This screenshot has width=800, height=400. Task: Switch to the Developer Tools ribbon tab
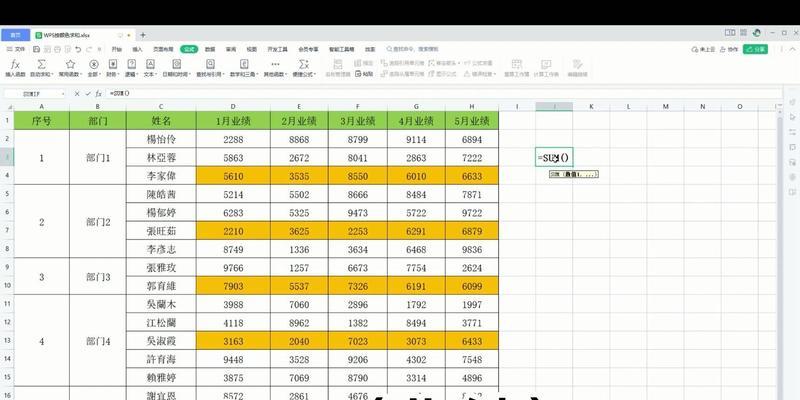(x=278, y=49)
